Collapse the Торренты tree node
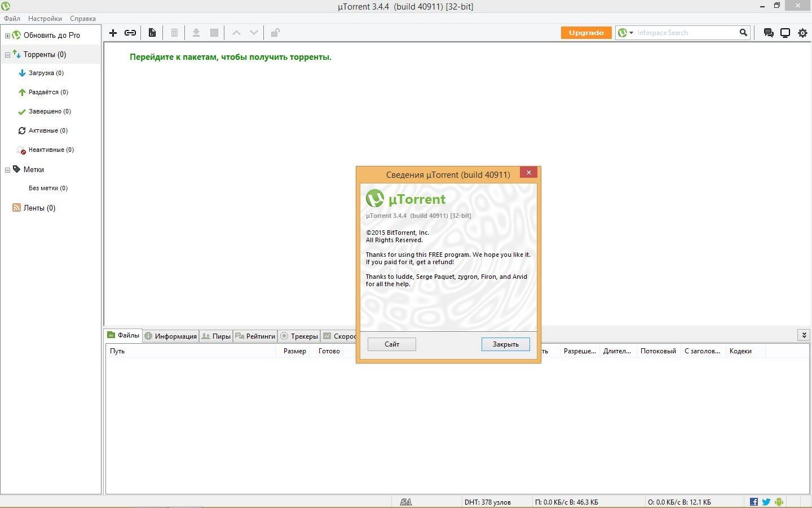Screen dimensions: 812x508 coord(7,55)
